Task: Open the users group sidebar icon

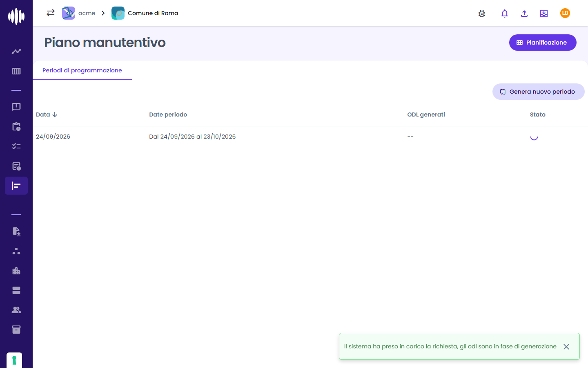Action: [16, 310]
